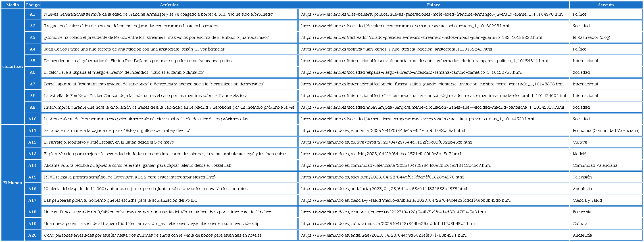This screenshot has height=242, width=644.
Task: Click the Artículos column header
Action: click(x=169, y=5)
